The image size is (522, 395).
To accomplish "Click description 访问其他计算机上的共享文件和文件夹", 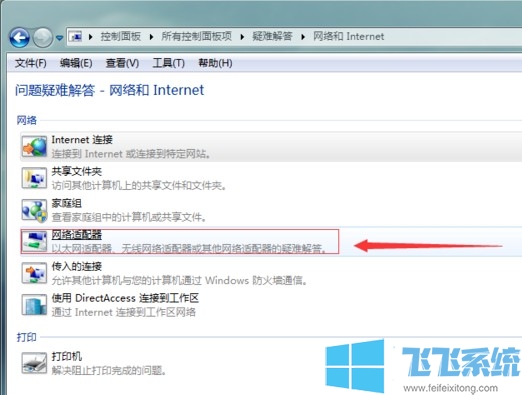I will (x=139, y=186).
